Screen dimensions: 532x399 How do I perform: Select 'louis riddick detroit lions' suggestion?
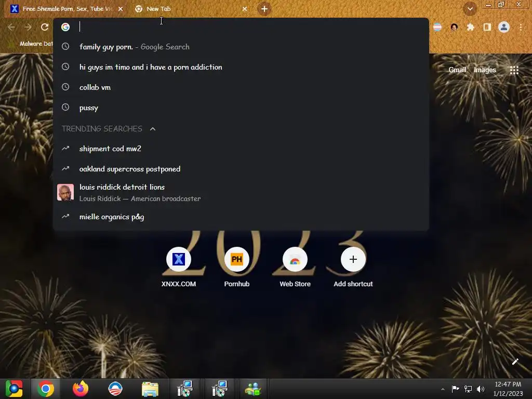coord(241,193)
